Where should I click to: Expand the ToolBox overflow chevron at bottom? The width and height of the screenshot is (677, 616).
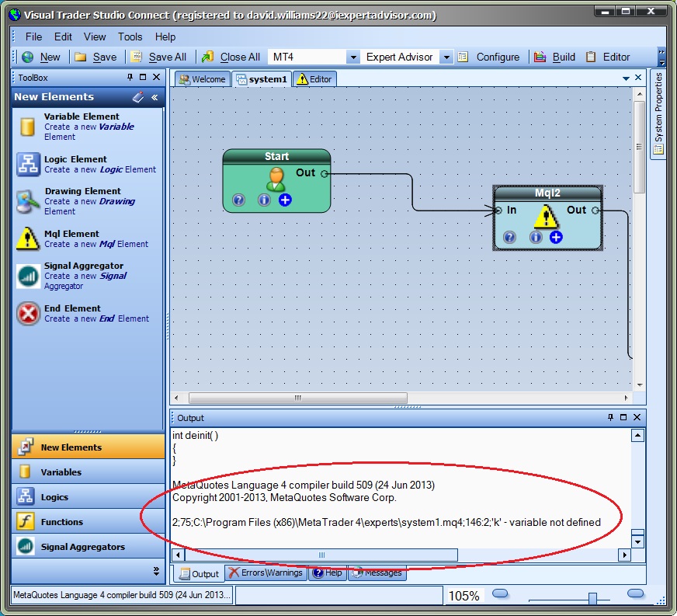[x=156, y=571]
